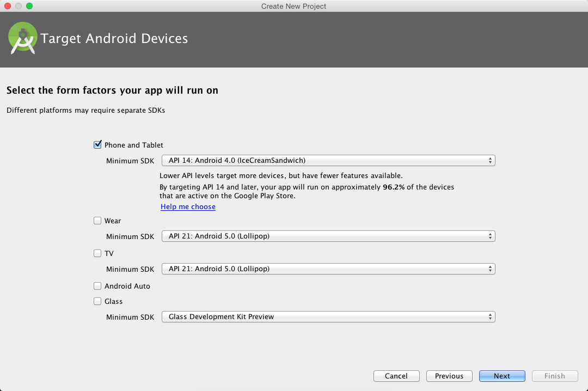Enable the TV form factor checkbox
588x391 pixels.
[97, 253]
